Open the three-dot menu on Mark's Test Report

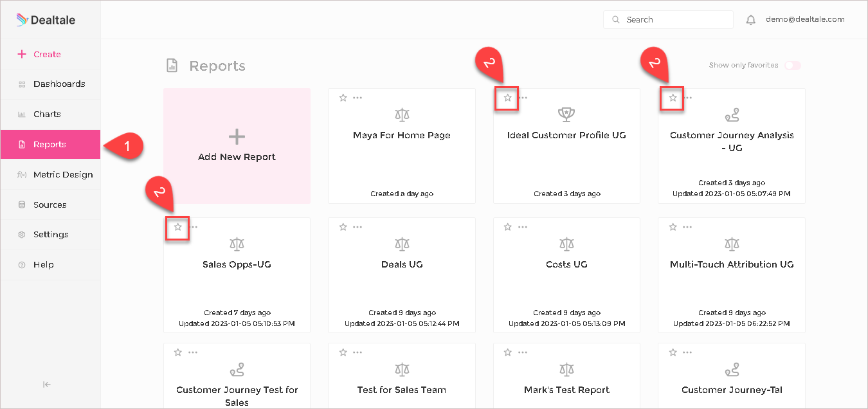point(523,352)
